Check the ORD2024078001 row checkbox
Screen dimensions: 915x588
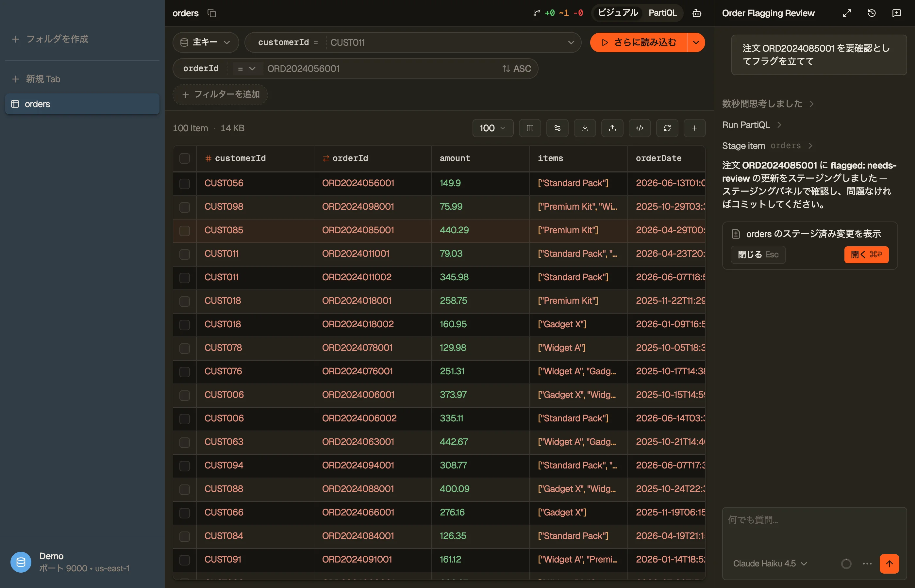(184, 348)
